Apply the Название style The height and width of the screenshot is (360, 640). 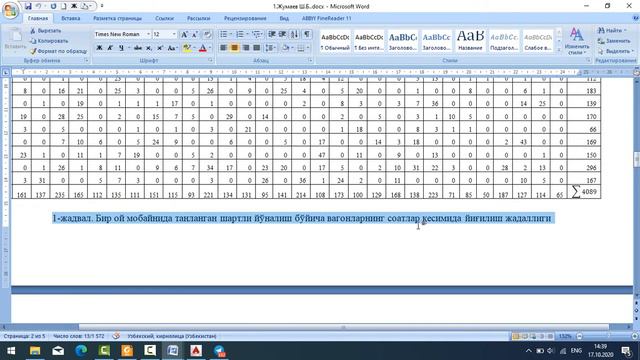470,41
